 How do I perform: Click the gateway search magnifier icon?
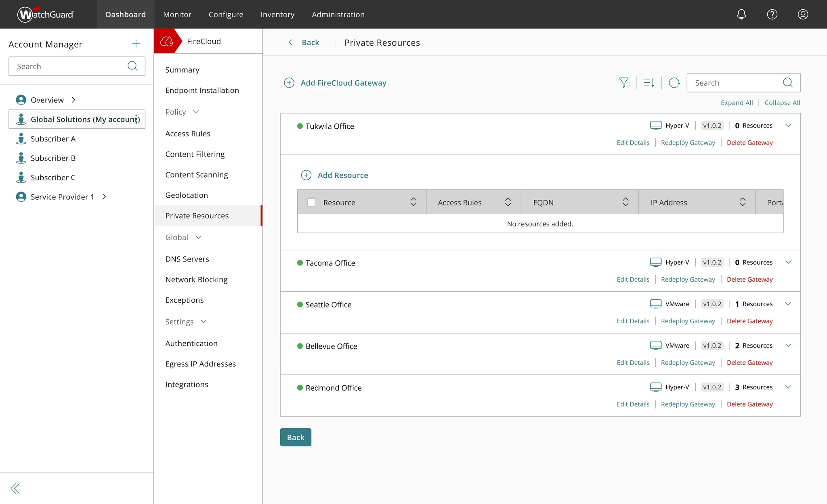point(788,83)
